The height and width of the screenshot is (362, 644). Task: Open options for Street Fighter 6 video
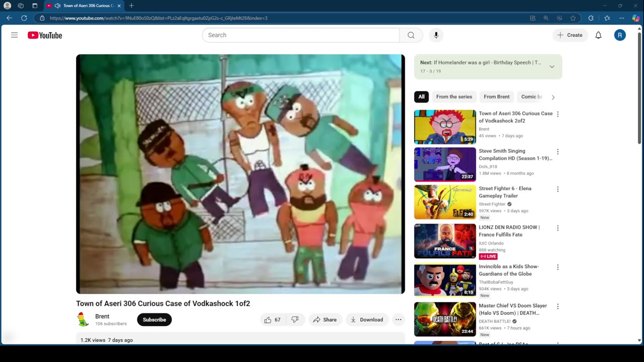(557, 190)
